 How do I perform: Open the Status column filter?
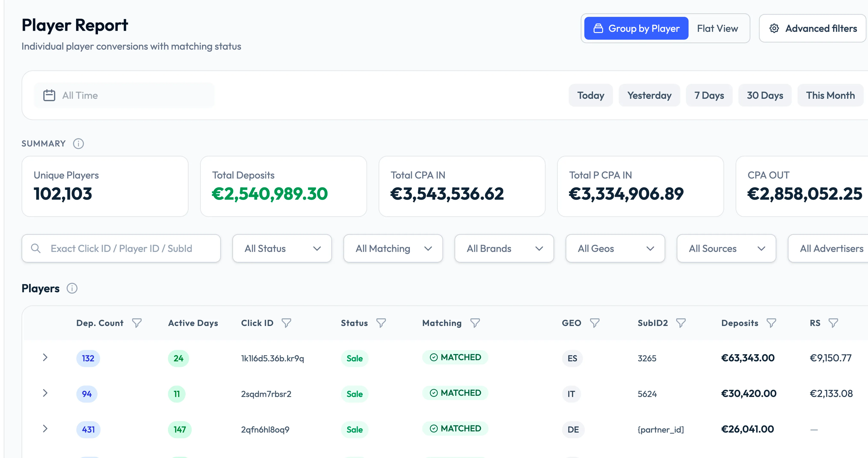[x=381, y=323]
